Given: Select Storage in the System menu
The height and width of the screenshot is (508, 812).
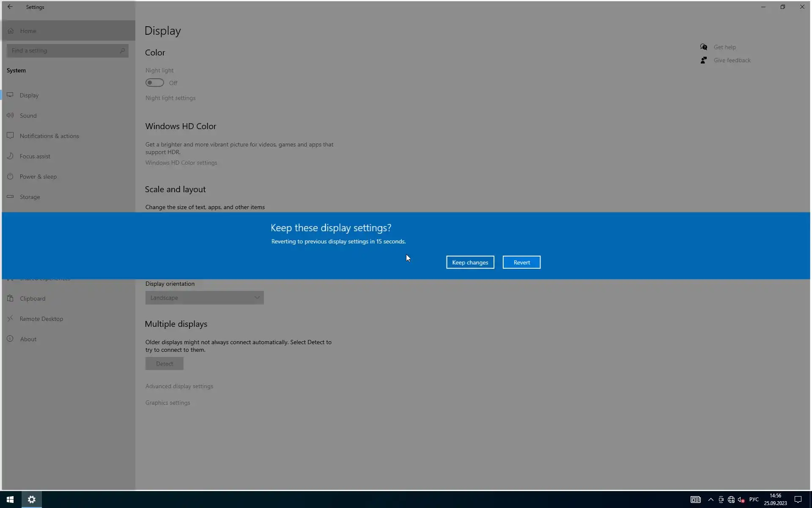Looking at the screenshot, I should [x=30, y=197].
